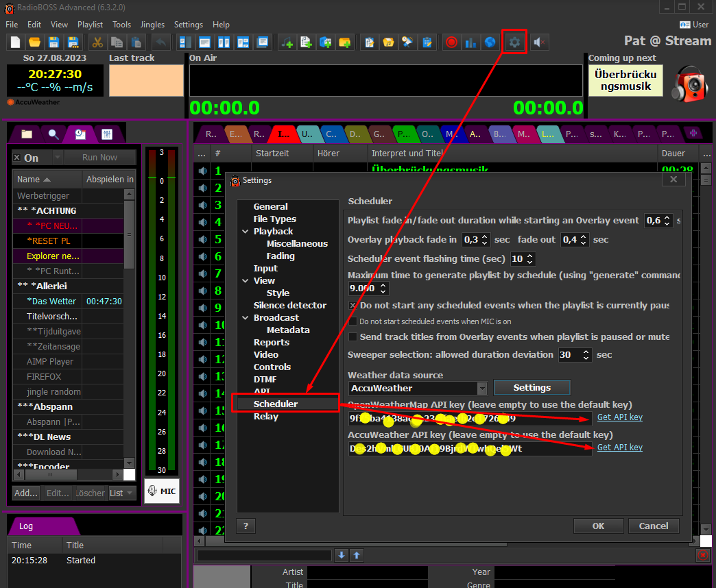Viewport: 716px width, 588px height.
Task: Click Get API key link for AccuWeather
Action: coord(619,448)
